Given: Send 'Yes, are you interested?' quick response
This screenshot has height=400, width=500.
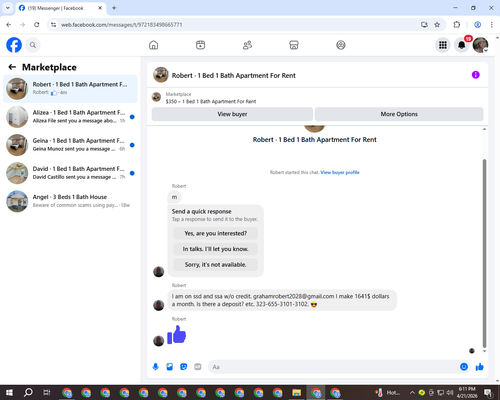Looking at the screenshot, I should [x=216, y=233].
